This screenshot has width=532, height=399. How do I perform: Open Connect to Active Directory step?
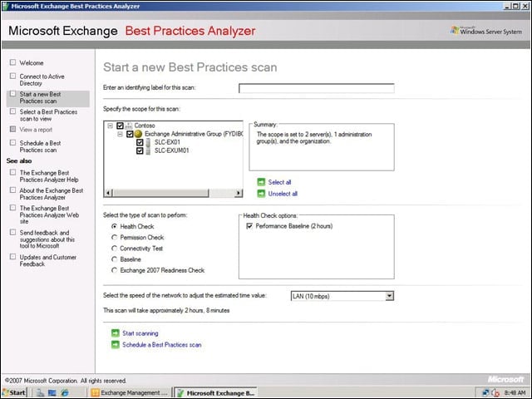pos(42,80)
